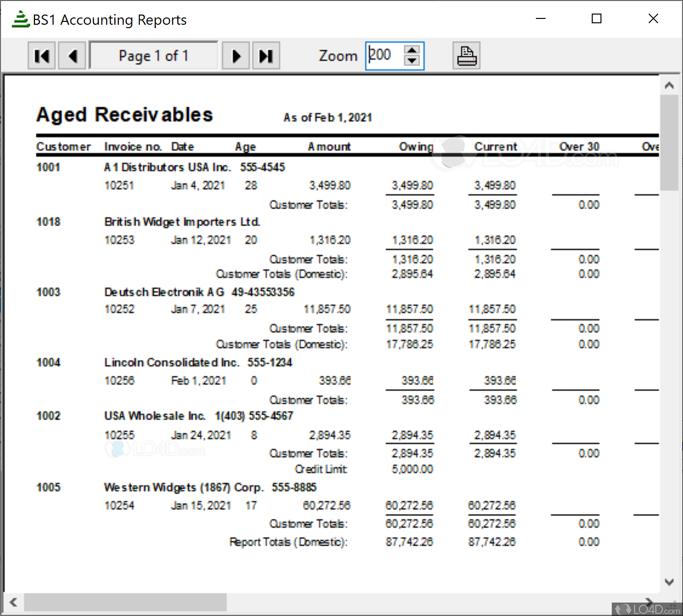Viewport: 683px width, 616px height.
Task: Click the Age column header
Action: (246, 147)
